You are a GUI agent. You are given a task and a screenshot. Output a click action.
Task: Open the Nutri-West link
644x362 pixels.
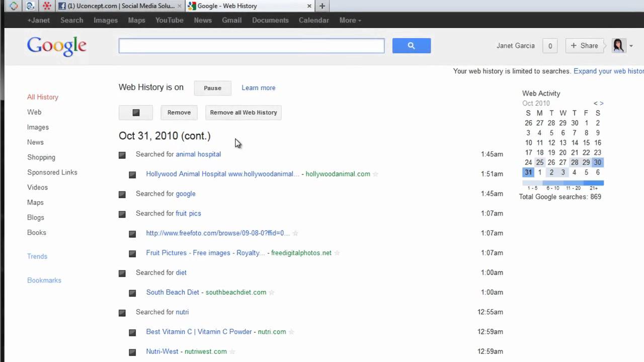pyautogui.click(x=162, y=352)
